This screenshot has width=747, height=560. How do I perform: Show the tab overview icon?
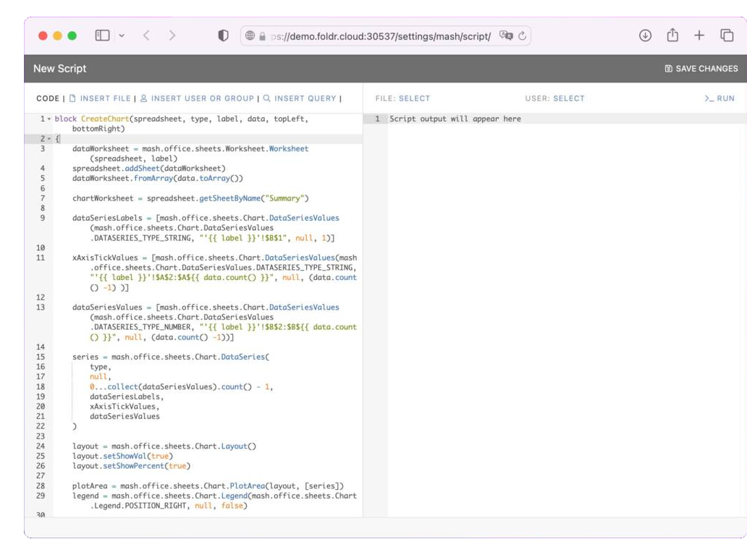[727, 35]
